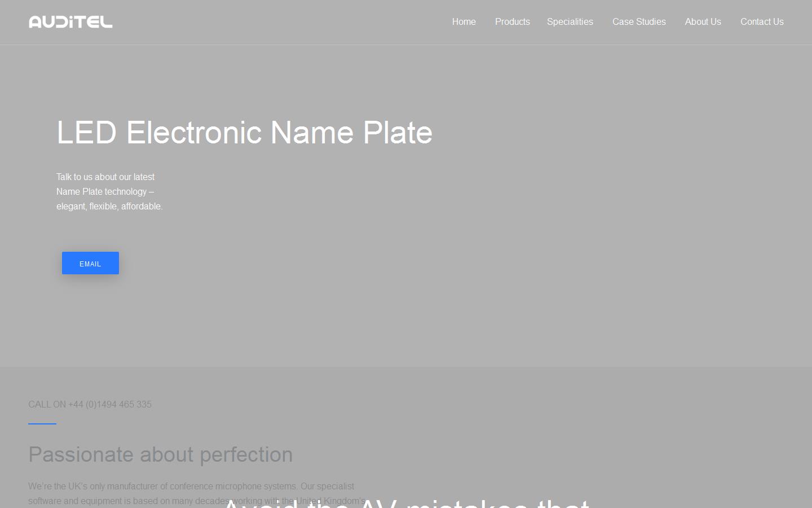Open the About Us page

pyautogui.click(x=703, y=21)
